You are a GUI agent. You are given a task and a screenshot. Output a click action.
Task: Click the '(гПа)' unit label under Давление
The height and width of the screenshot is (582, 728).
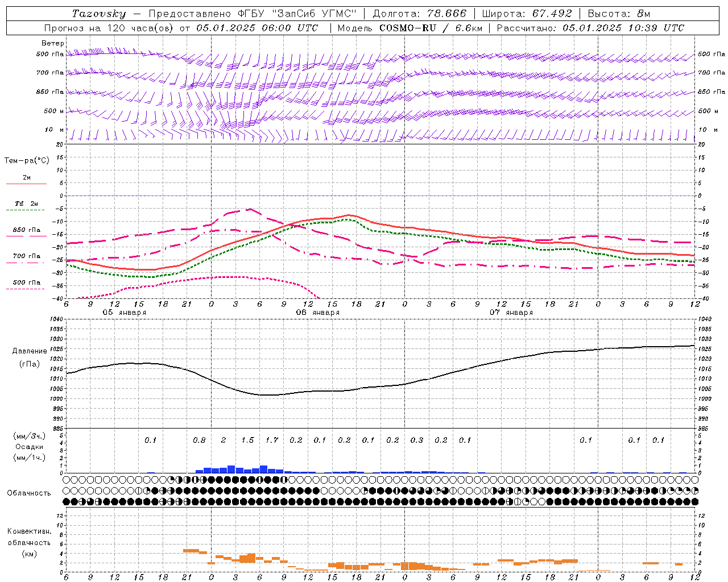pyautogui.click(x=30, y=364)
